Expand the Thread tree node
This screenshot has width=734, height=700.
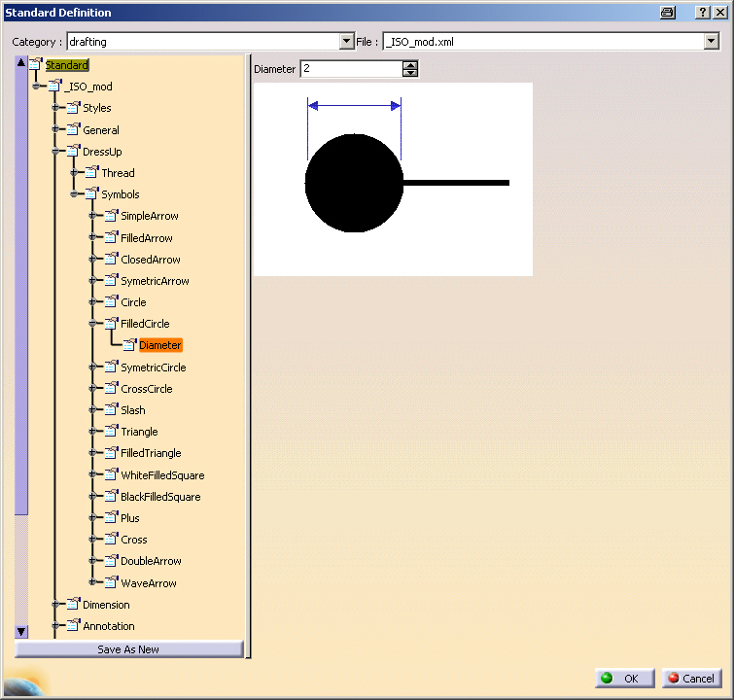74,172
